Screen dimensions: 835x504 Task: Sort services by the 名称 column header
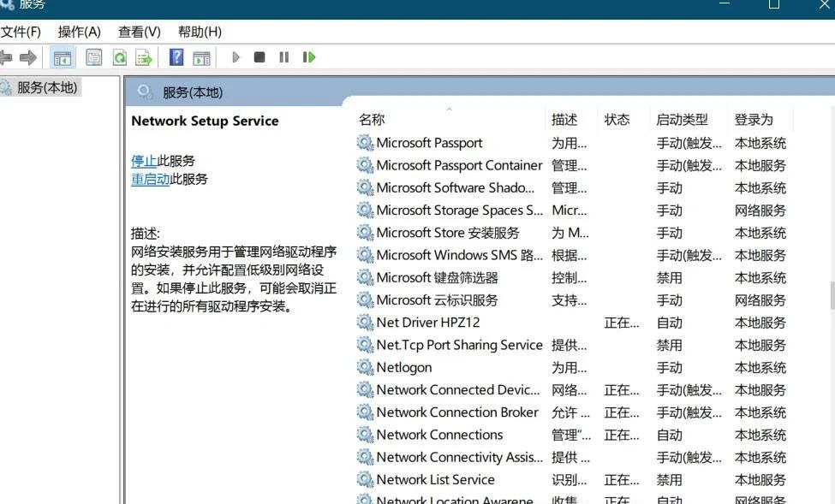[371, 119]
